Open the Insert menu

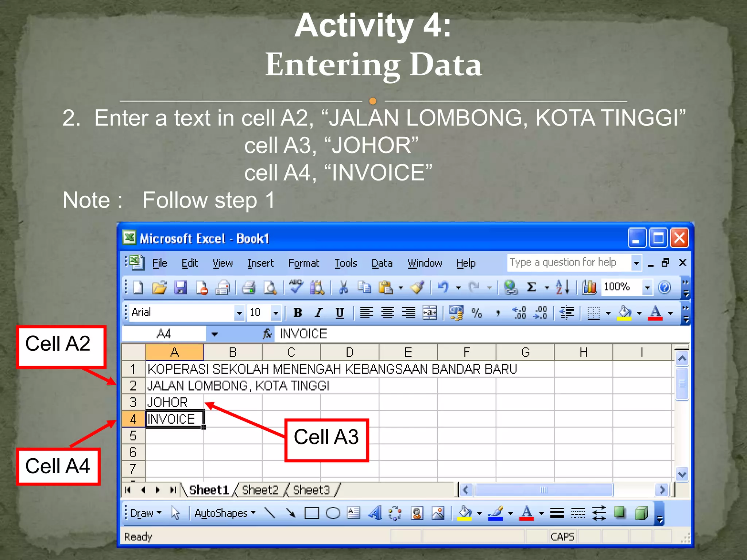(x=260, y=263)
